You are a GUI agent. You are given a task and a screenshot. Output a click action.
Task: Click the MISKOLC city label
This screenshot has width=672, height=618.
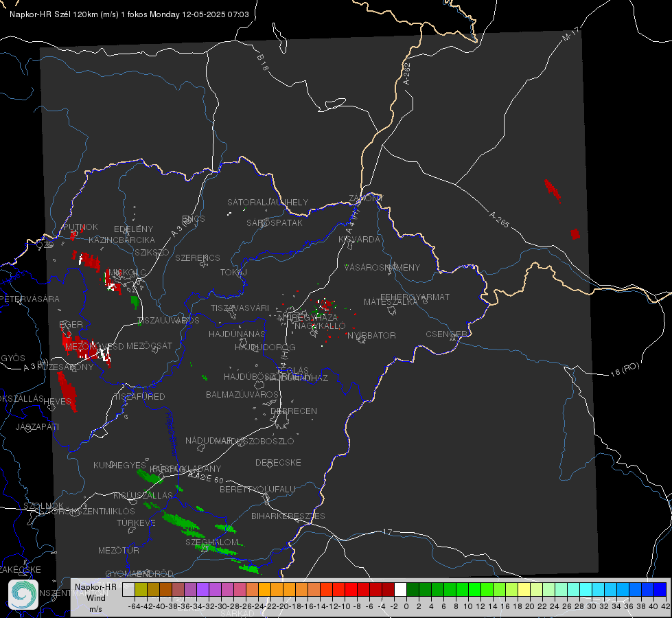click(x=127, y=273)
